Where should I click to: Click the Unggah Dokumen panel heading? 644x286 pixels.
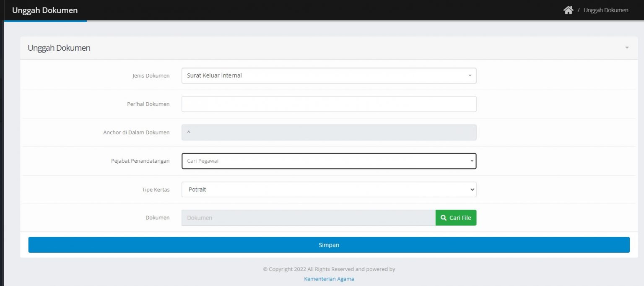tap(59, 48)
